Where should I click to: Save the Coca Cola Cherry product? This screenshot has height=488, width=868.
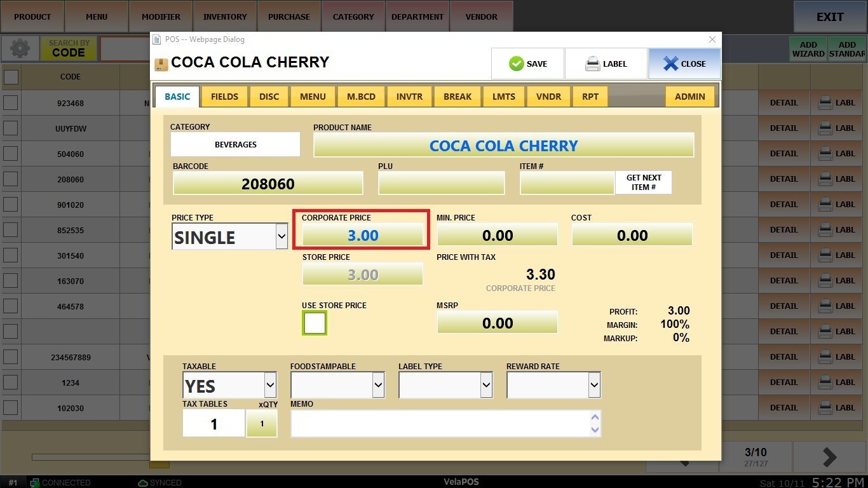click(527, 64)
